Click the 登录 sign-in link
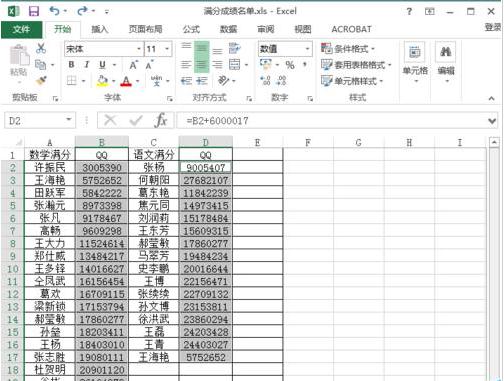 tap(493, 27)
